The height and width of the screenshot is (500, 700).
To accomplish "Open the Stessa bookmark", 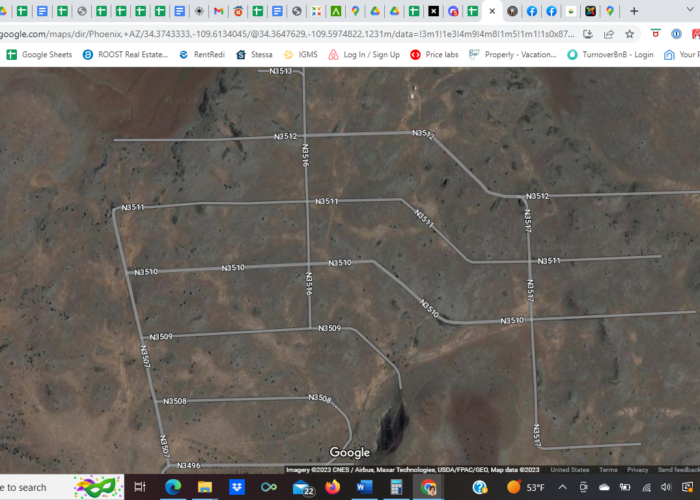I will [254, 55].
